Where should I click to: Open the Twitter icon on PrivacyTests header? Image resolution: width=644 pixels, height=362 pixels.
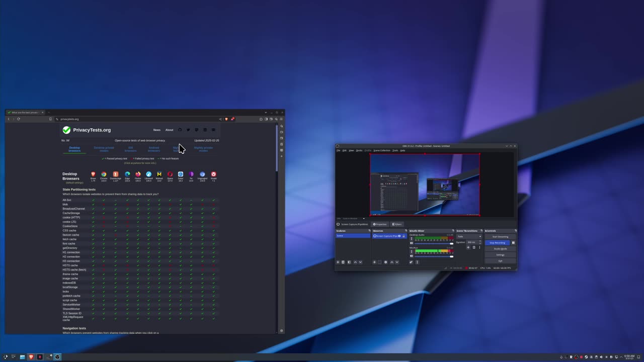pyautogui.click(x=188, y=130)
